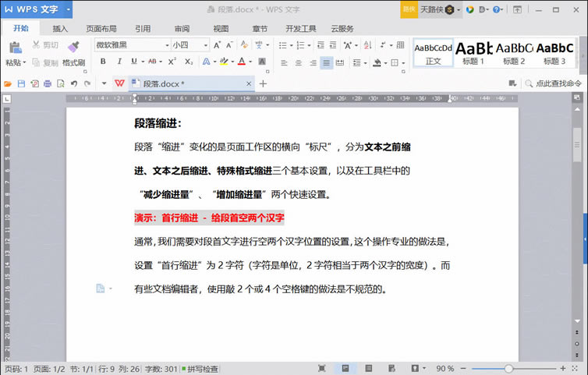Center align paragraph
Viewport: 588px width, 375px height.
click(x=298, y=62)
